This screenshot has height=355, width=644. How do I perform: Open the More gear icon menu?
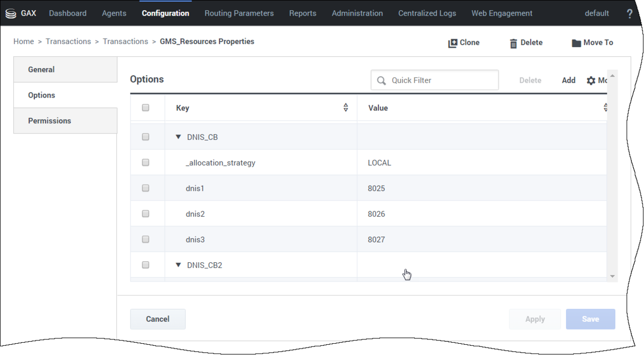[591, 80]
